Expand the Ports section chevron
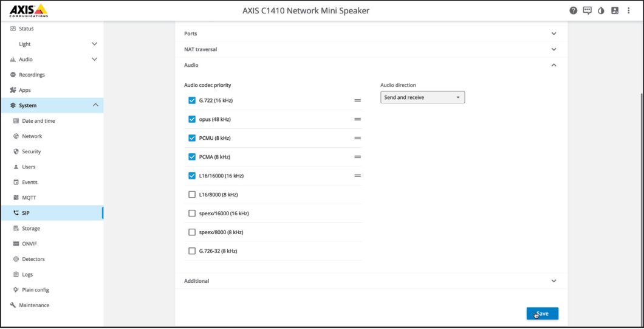Image resolution: width=644 pixels, height=329 pixels. pos(553,33)
